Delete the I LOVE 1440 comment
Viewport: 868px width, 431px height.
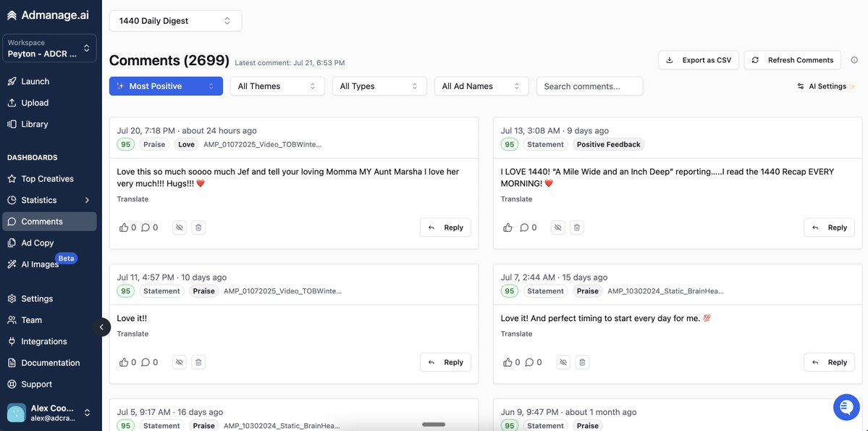coord(577,227)
